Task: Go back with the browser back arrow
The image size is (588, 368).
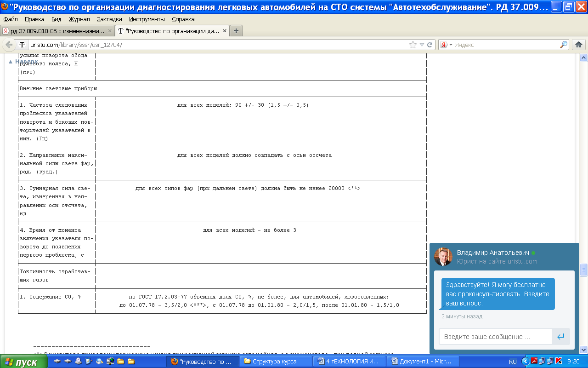Action: coord(9,45)
